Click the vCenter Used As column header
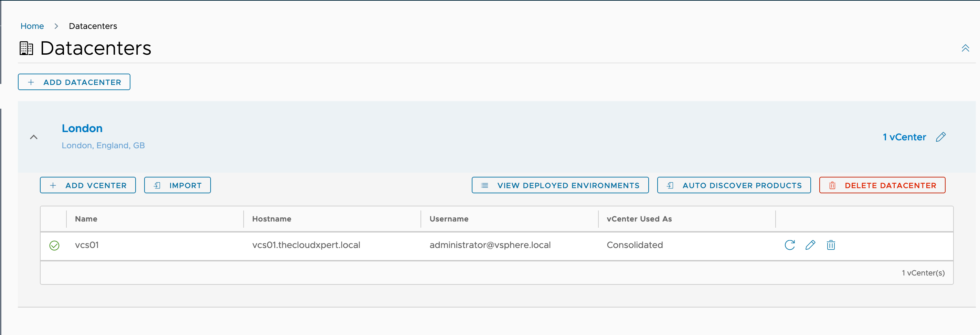 click(x=639, y=219)
